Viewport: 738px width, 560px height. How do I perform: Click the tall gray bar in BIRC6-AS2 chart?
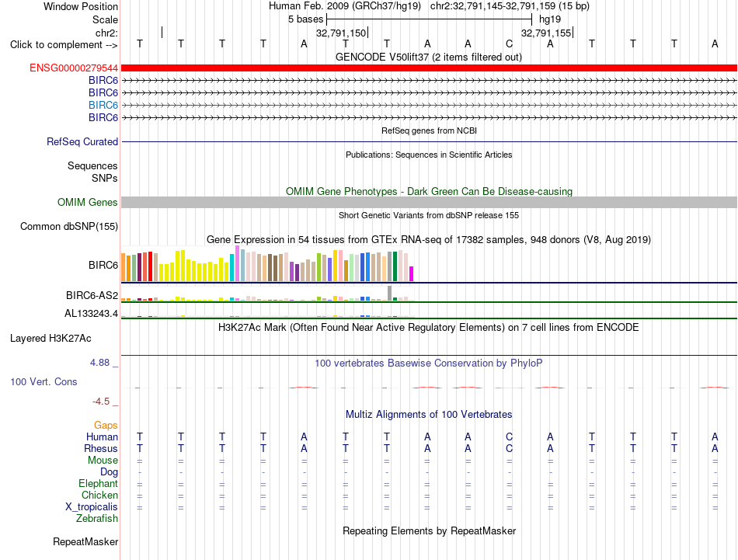390,293
